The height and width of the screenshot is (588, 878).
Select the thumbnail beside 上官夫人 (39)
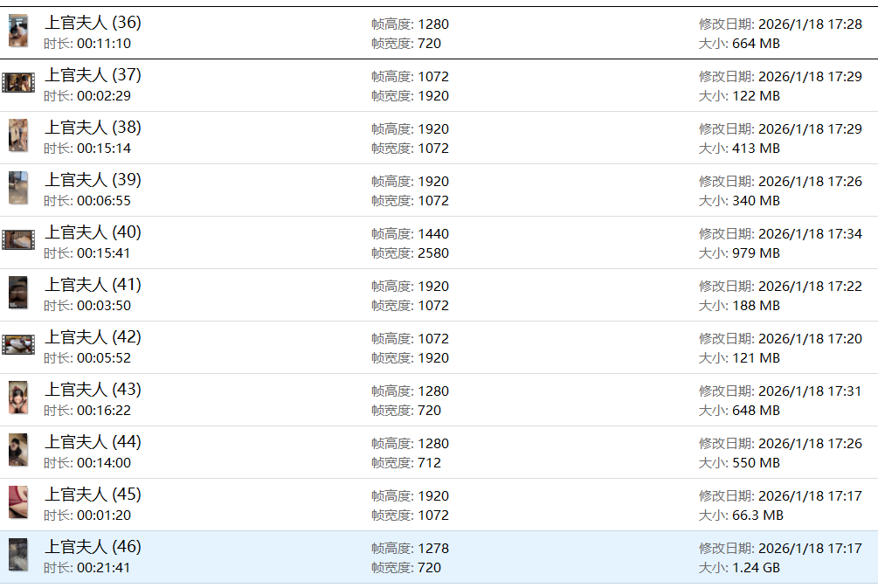[18, 188]
